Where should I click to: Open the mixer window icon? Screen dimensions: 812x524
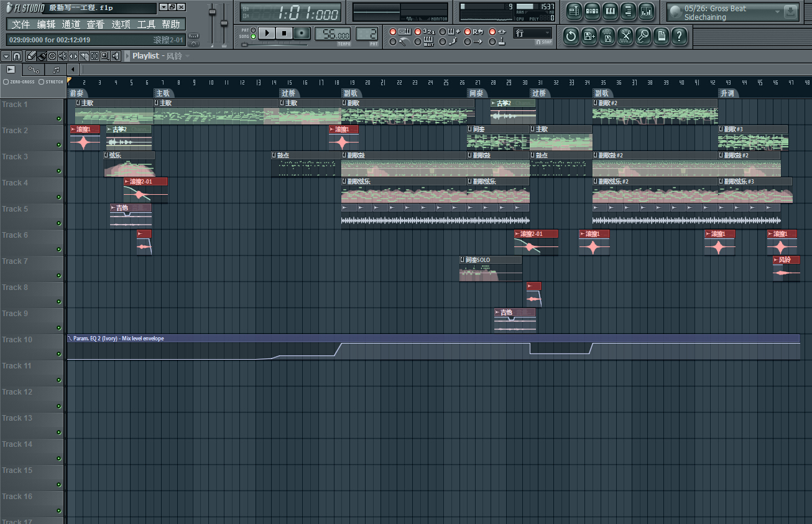[x=646, y=11]
